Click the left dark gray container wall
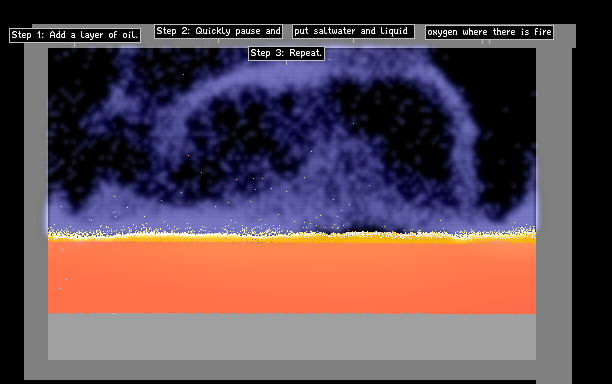 coord(36,211)
